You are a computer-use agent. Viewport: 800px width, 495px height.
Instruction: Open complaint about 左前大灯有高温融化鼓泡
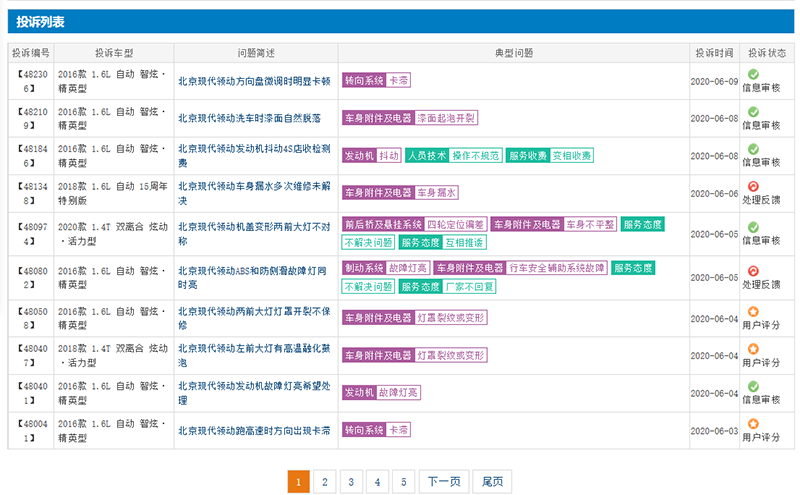point(253,355)
